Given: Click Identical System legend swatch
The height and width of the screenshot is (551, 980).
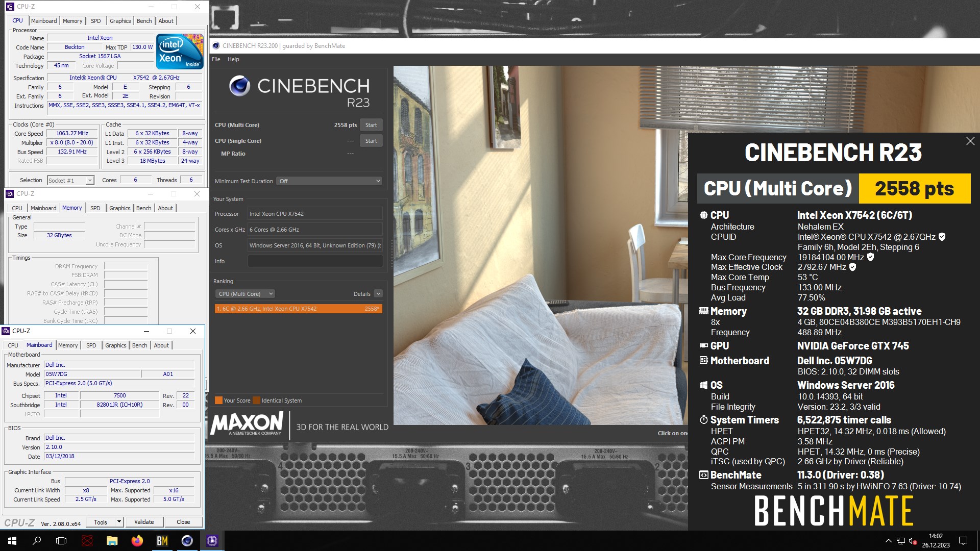Looking at the screenshot, I should click(x=257, y=400).
